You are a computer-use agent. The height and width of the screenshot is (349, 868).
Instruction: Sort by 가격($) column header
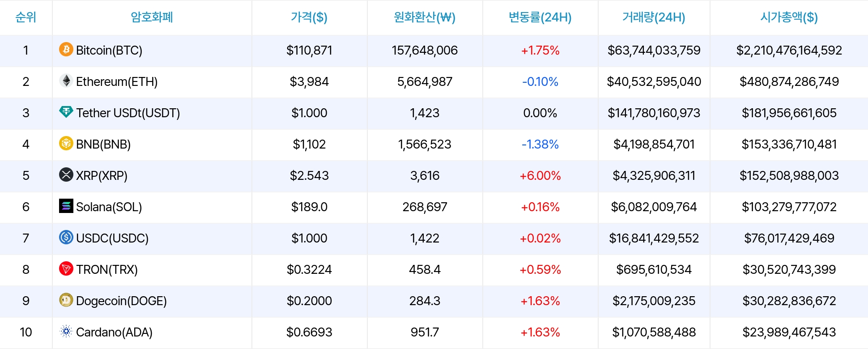309,17
